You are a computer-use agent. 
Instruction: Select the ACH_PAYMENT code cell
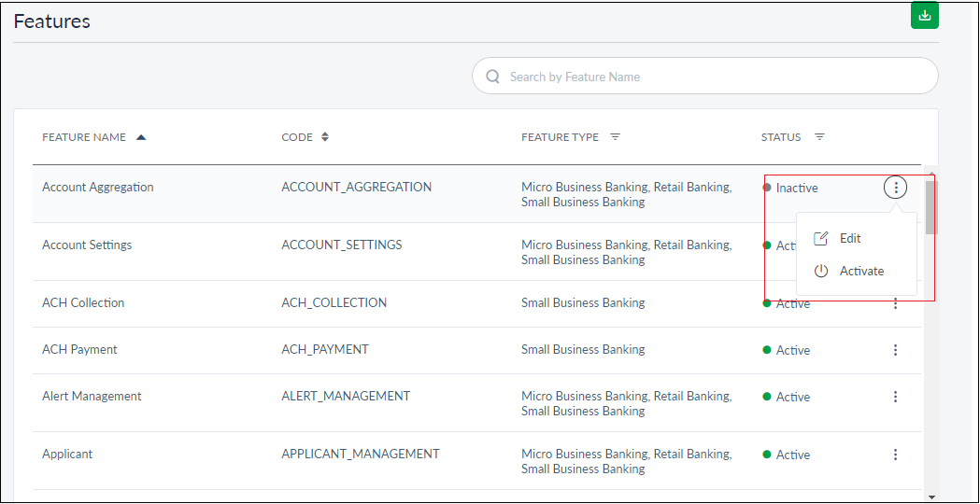(324, 349)
